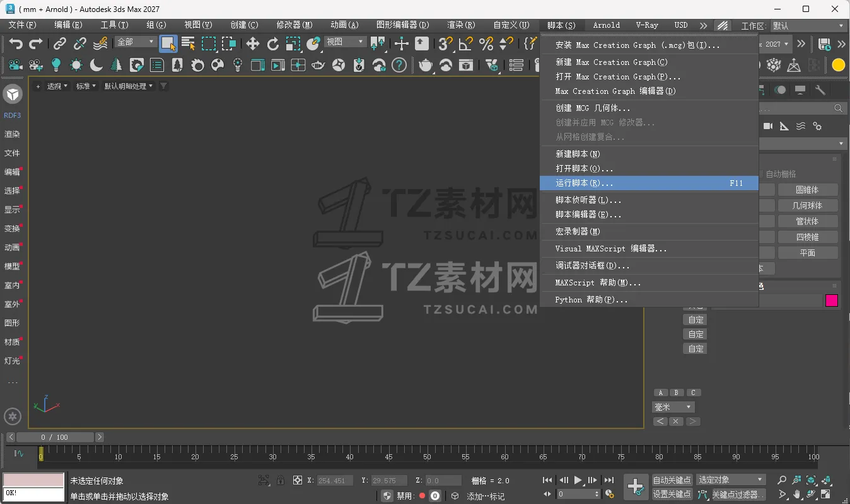Toggle 设置关键点 set key mode
The width and height of the screenshot is (850, 504).
pos(672,495)
